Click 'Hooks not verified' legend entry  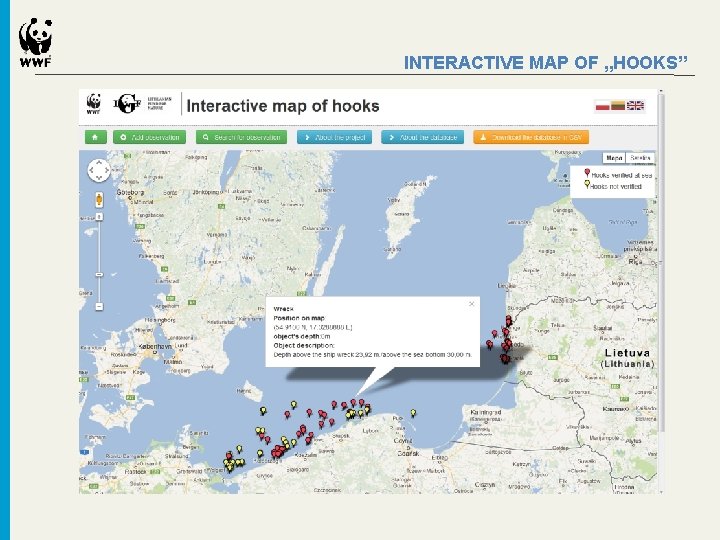click(613, 186)
